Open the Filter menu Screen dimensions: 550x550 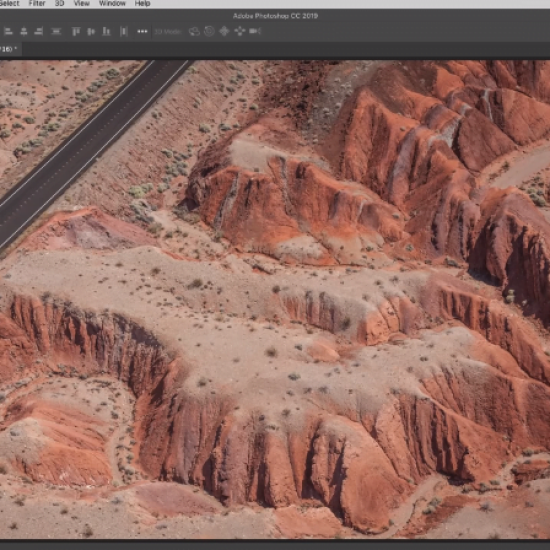pos(37,4)
